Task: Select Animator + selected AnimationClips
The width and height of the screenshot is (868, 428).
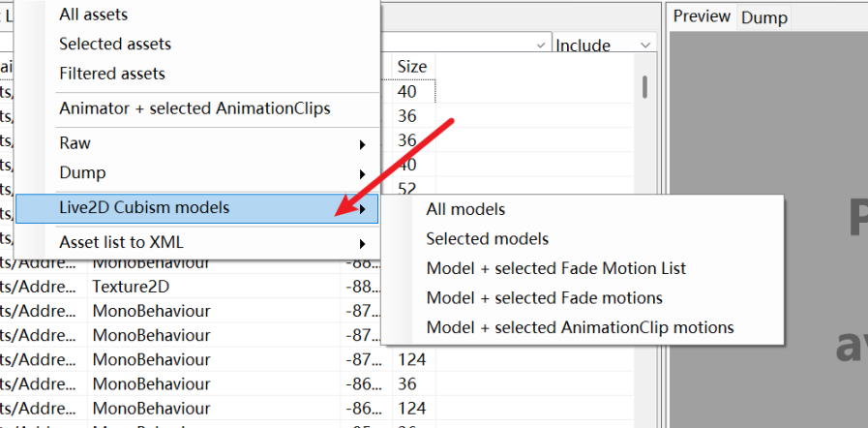Action: tap(196, 108)
